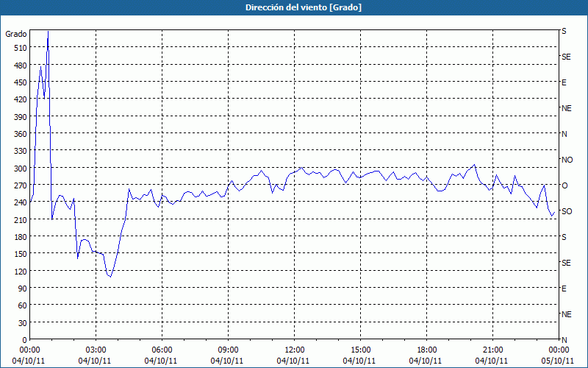Image resolution: width=588 pixels, height=368 pixels.
Task: Click the 00:00 label above 04/10/11
Action: pyautogui.click(x=29, y=350)
